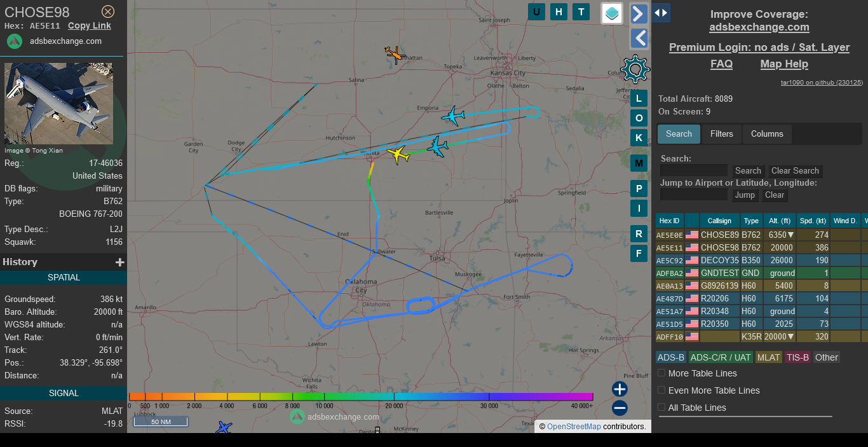The width and height of the screenshot is (868, 447).
Task: Open adsbexchange.com link in the left panel
Action: click(65, 41)
